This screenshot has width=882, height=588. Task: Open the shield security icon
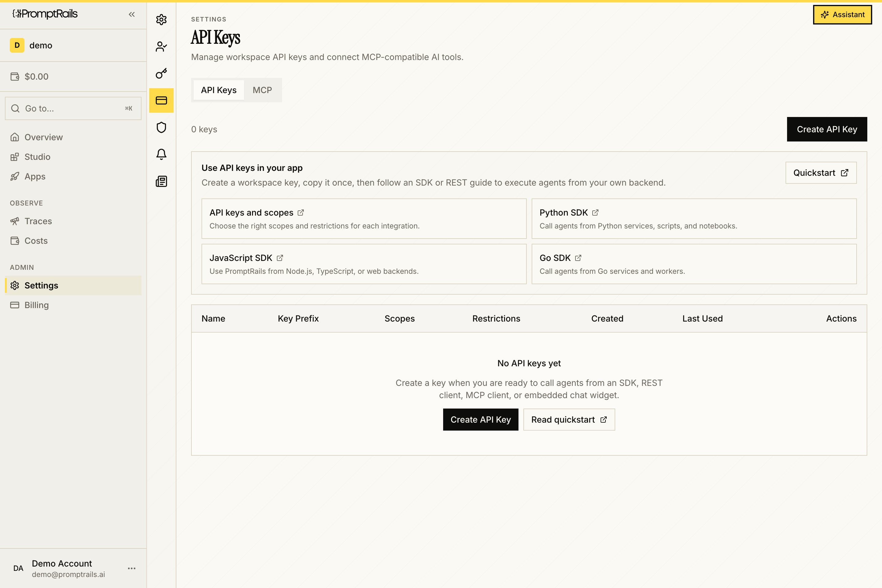click(161, 127)
